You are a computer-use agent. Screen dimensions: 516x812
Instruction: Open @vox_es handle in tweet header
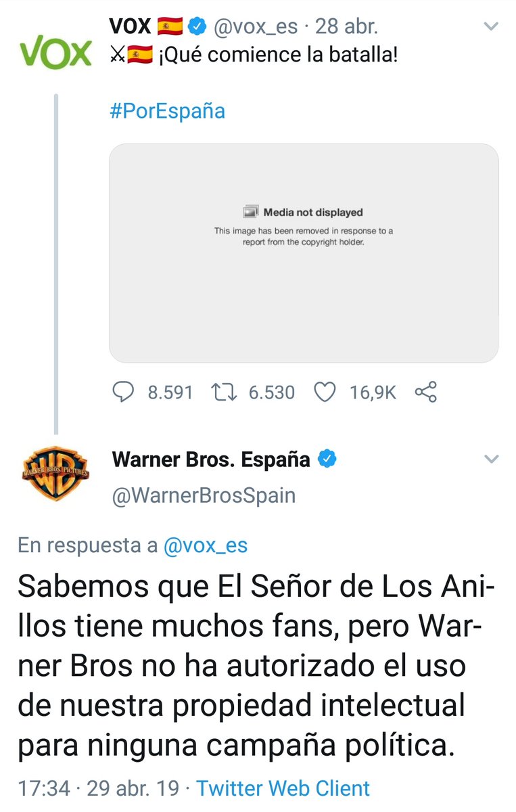tap(256, 28)
